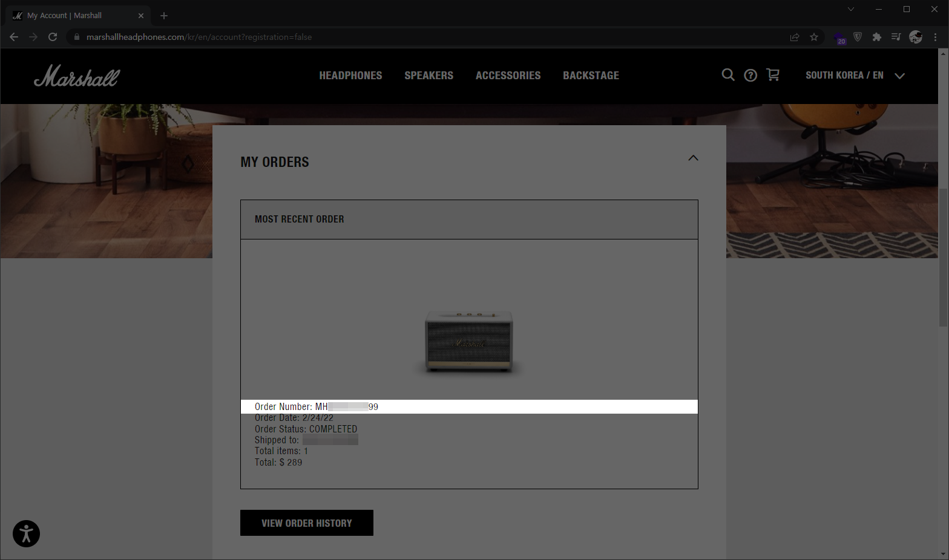Viewport: 949px width, 560px height.
Task: Open the browser profile avatar
Action: 916,37
